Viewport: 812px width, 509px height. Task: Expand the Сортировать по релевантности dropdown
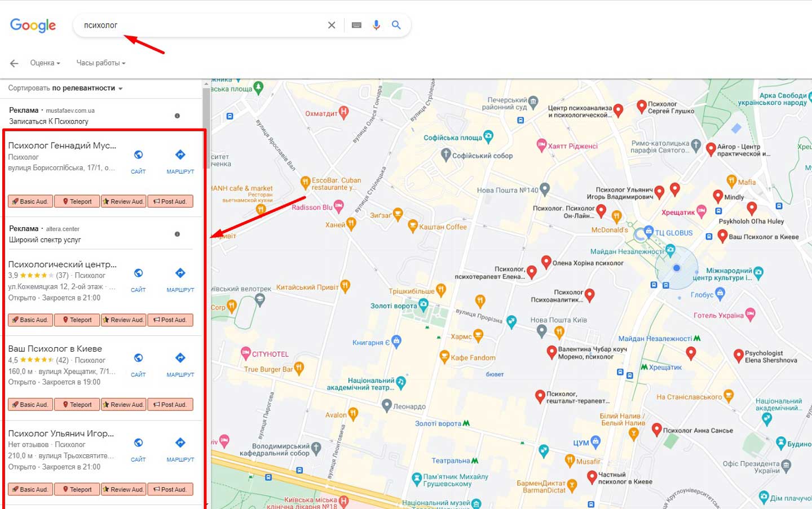(65, 88)
